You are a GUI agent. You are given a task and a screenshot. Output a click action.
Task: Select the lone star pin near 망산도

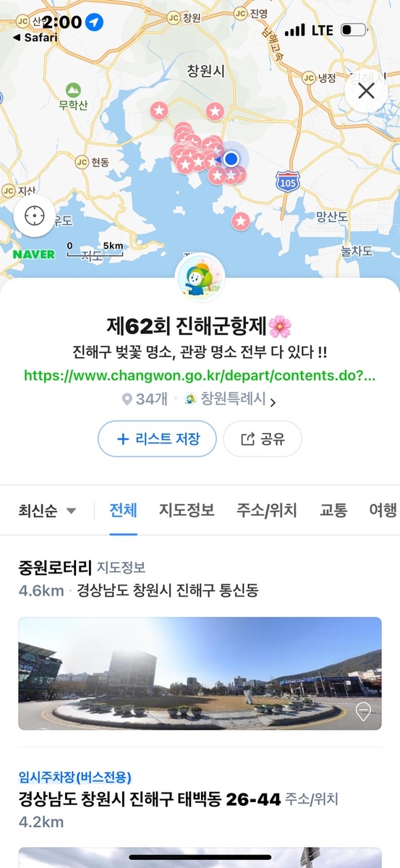pyautogui.click(x=240, y=220)
